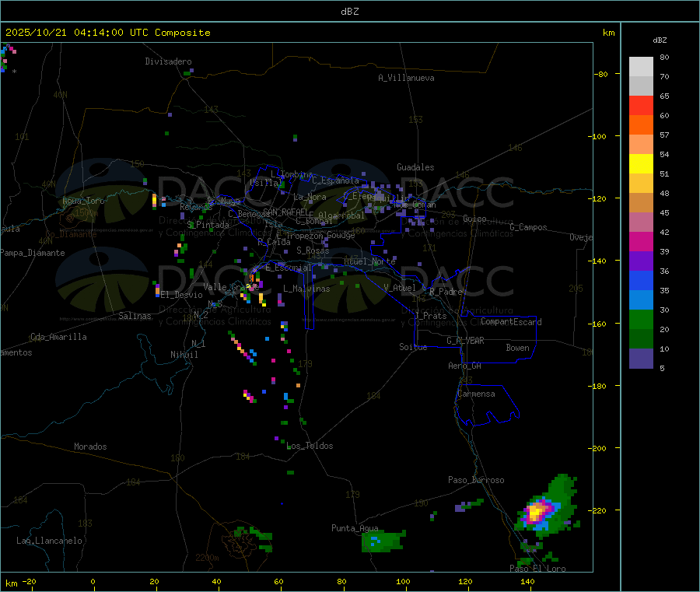Click the S_Pintada map label
This screenshot has width=700, height=592.
tap(208, 225)
